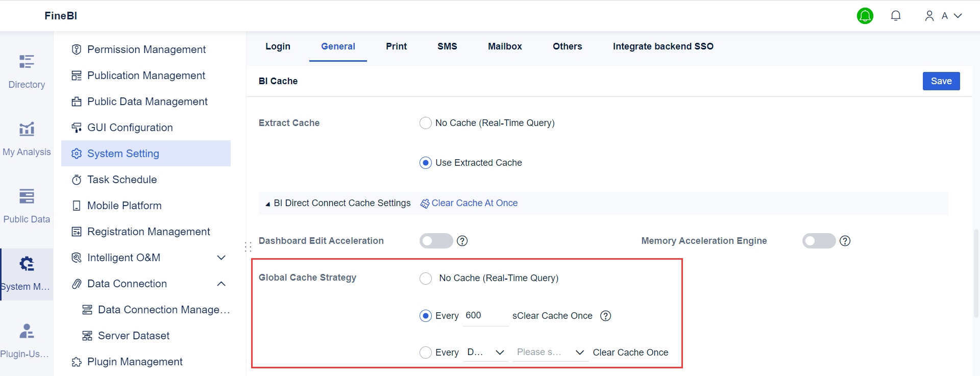Select Extract Cache No Cache radio option

(426, 123)
